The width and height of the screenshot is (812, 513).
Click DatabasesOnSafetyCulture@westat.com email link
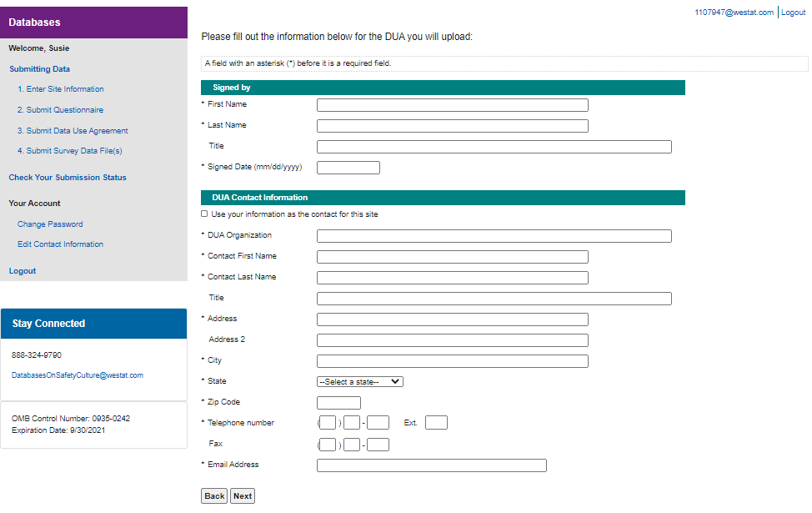coord(78,375)
